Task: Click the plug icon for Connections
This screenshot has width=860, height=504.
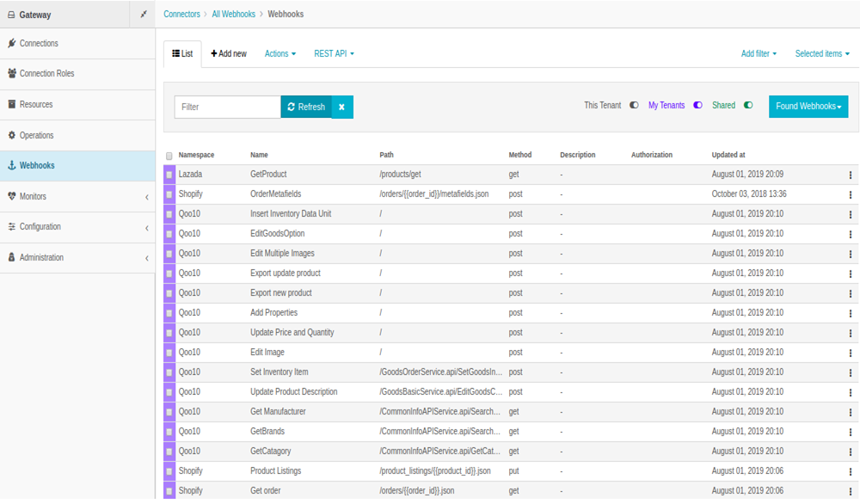Action: [x=11, y=43]
